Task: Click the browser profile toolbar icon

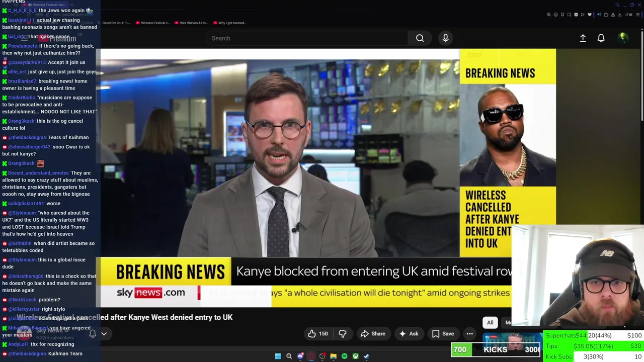Action: coord(613,15)
